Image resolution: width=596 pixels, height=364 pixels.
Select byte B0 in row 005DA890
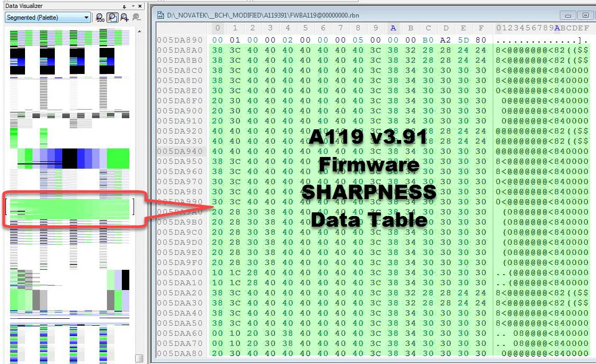(428, 40)
